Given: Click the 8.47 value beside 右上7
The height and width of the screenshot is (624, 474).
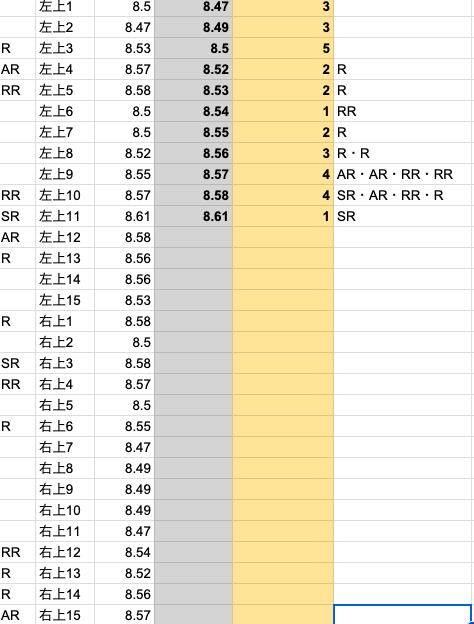Looking at the screenshot, I should [125, 447].
